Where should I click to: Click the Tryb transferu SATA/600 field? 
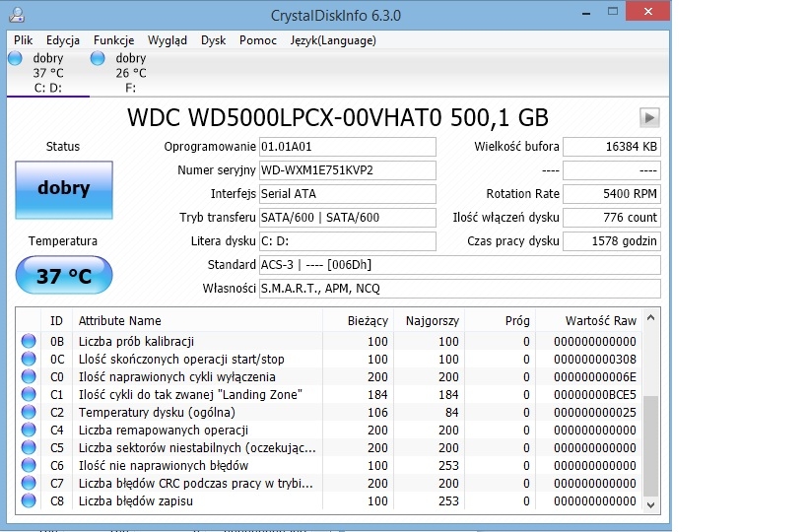pos(348,218)
